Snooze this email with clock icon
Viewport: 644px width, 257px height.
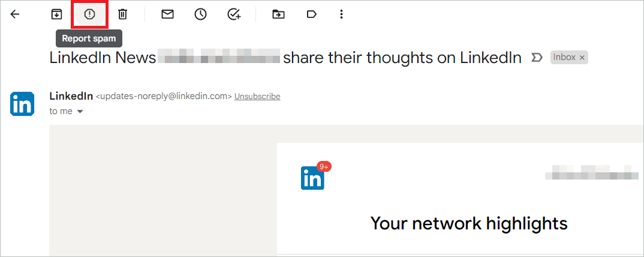[x=200, y=14]
